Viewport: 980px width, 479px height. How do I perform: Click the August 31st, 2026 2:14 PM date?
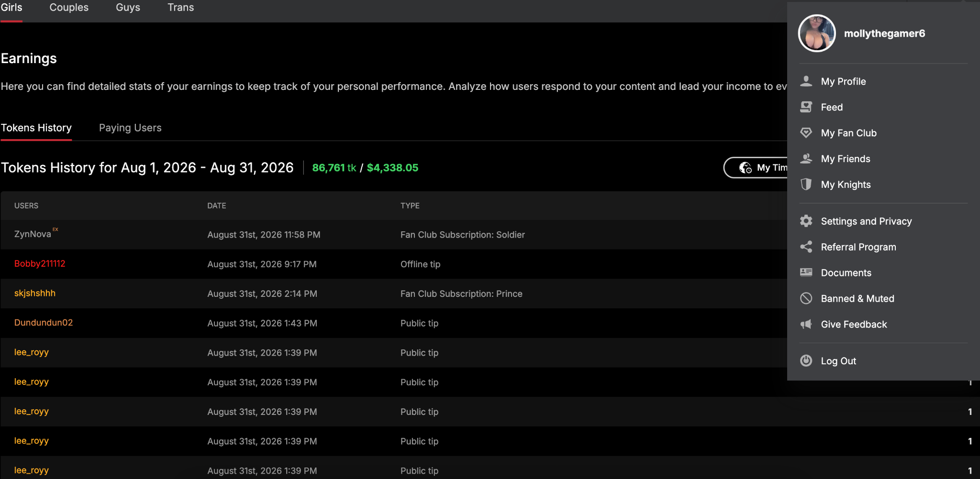(x=262, y=294)
